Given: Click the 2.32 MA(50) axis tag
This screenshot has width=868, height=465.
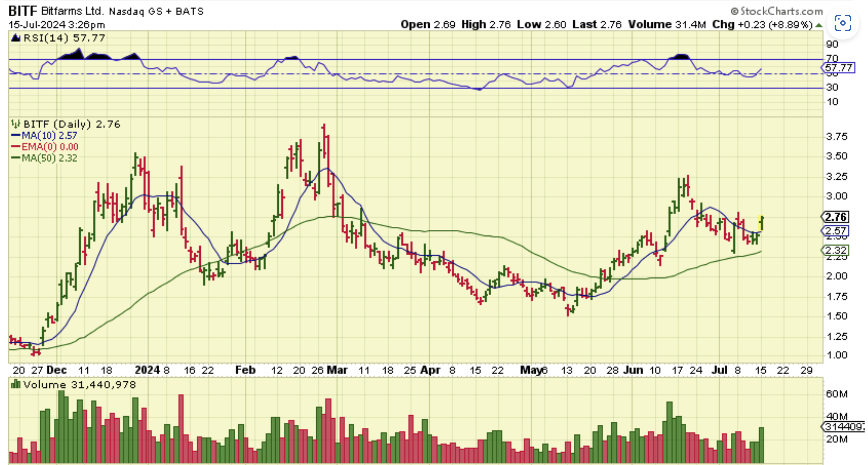Looking at the screenshot, I should click(835, 250).
